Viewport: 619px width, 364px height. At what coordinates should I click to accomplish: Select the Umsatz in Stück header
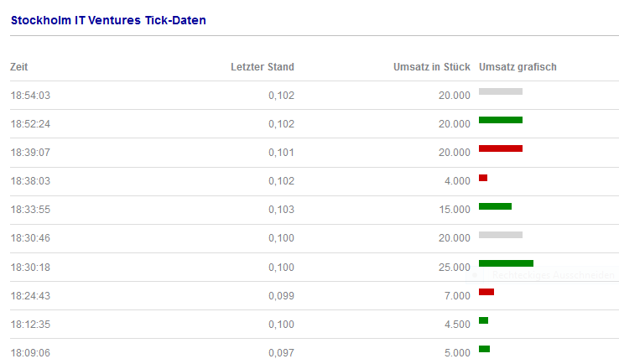(x=431, y=67)
